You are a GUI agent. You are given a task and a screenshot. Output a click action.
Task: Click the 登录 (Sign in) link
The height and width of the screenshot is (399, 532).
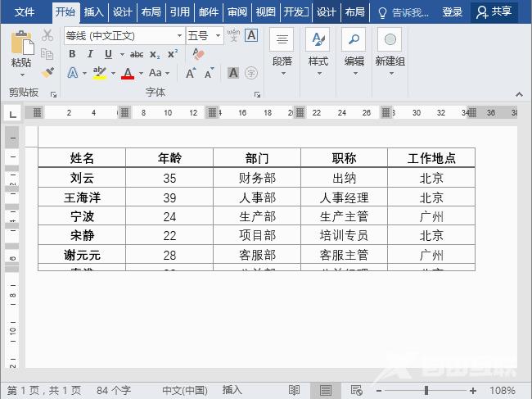tap(452, 11)
